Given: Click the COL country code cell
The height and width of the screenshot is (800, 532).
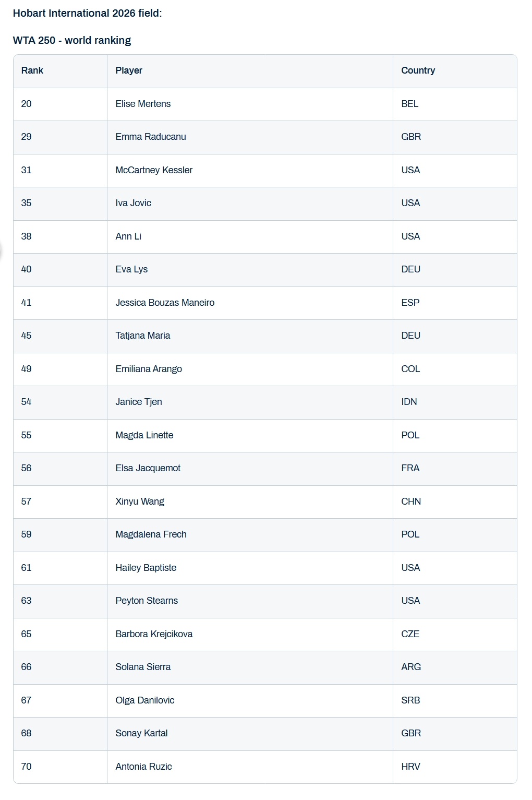Looking at the screenshot, I should [410, 369].
